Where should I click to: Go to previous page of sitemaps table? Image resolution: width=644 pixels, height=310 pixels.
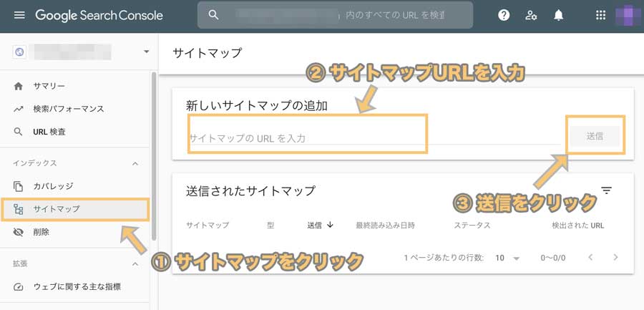[x=590, y=257]
